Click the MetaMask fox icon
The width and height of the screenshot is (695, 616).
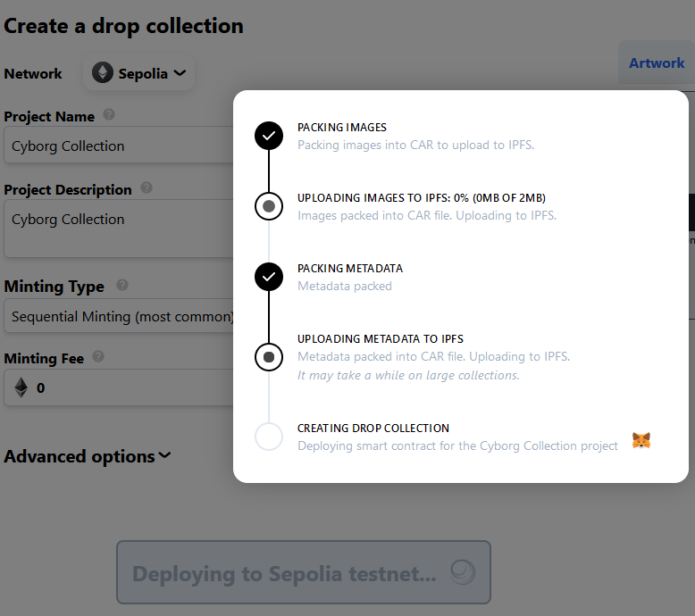[x=641, y=440]
